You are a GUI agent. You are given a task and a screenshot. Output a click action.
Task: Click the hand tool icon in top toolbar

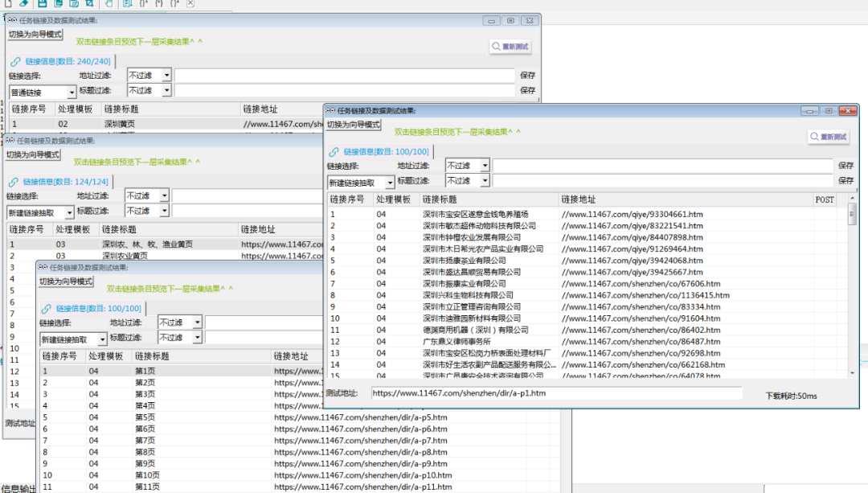coord(109,3)
